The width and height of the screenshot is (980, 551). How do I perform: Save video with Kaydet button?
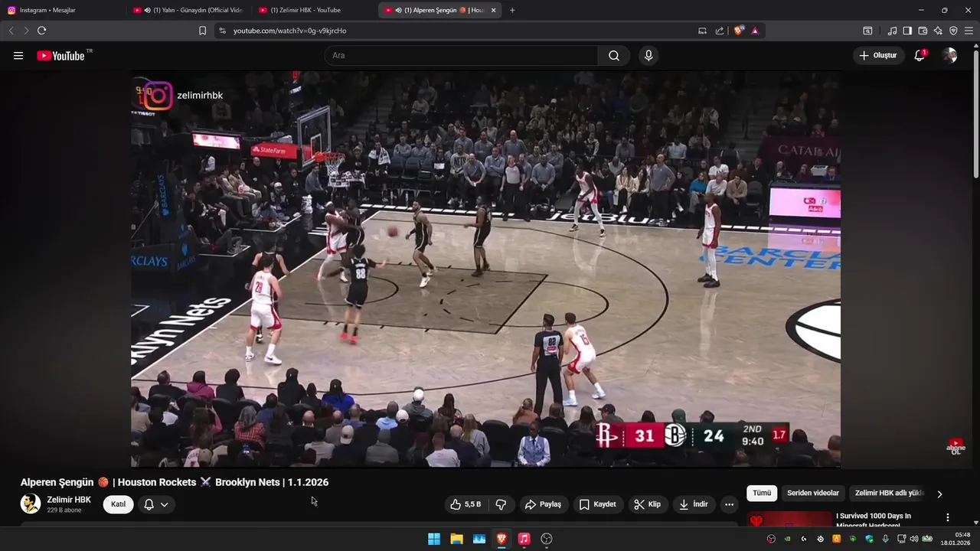(x=597, y=504)
